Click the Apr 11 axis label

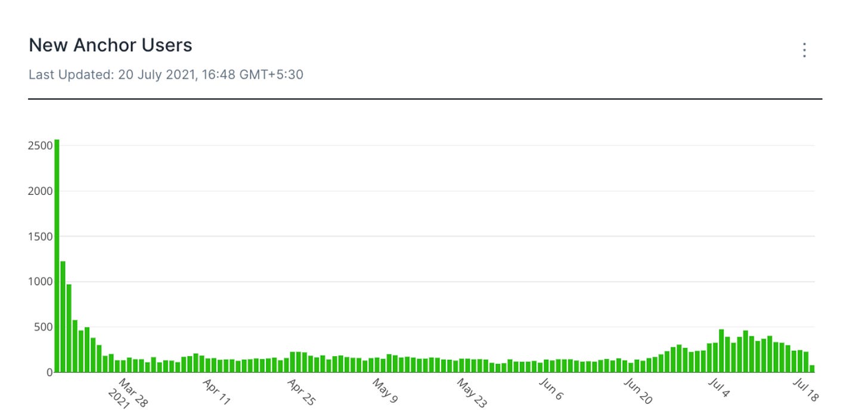(216, 391)
